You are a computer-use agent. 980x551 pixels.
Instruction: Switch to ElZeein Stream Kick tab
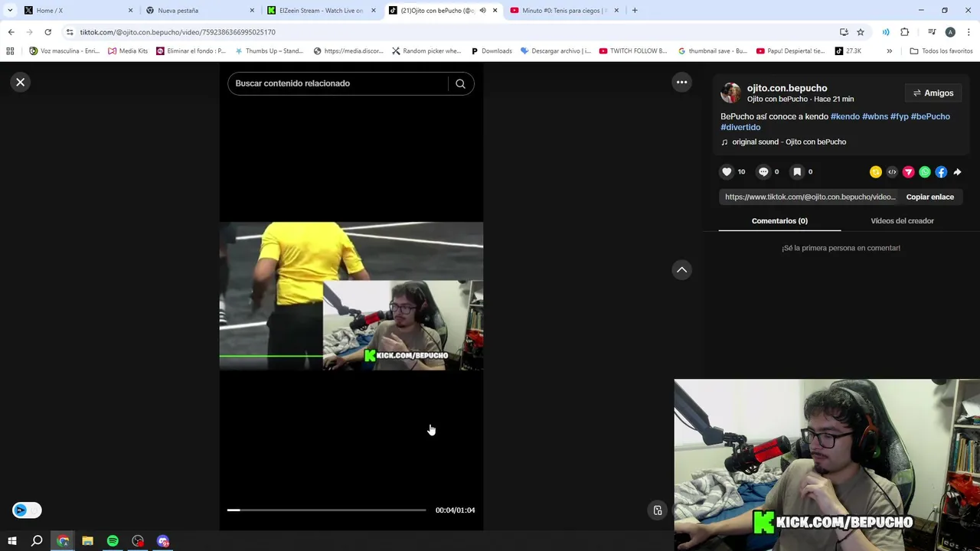pos(320,11)
